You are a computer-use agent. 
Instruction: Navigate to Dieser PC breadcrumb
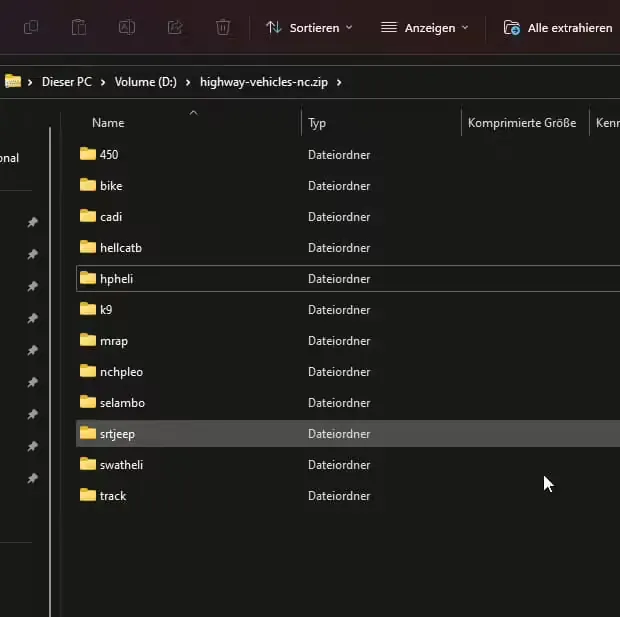(x=67, y=82)
